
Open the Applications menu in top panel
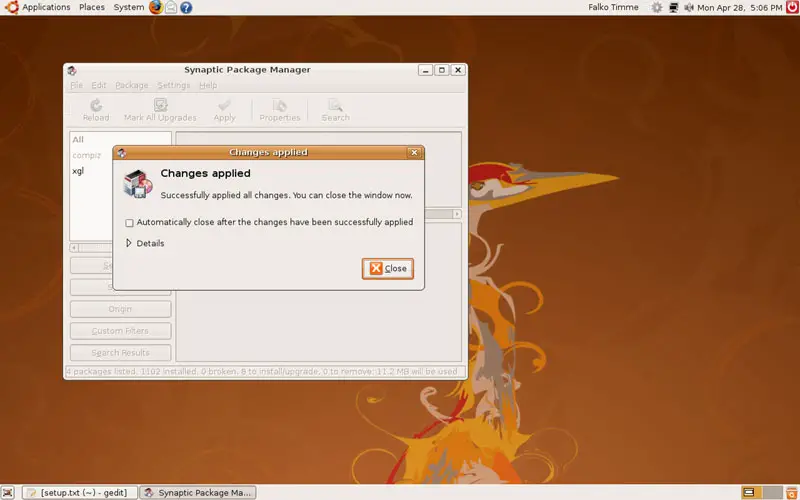tap(46, 7)
